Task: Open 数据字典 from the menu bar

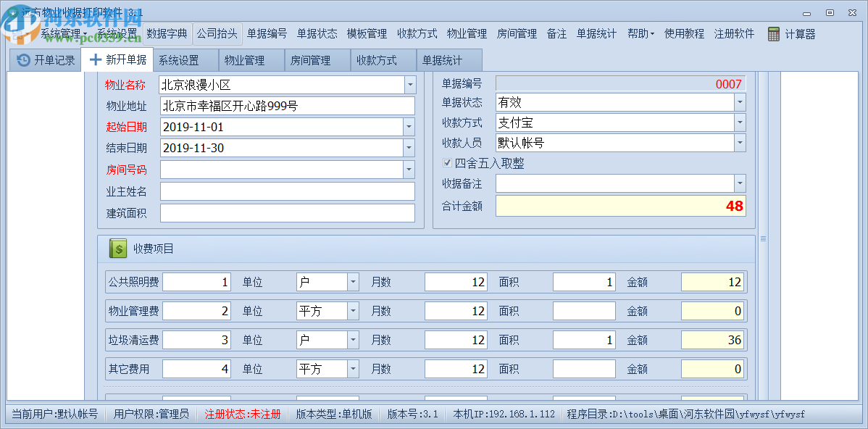Action: pyautogui.click(x=165, y=33)
